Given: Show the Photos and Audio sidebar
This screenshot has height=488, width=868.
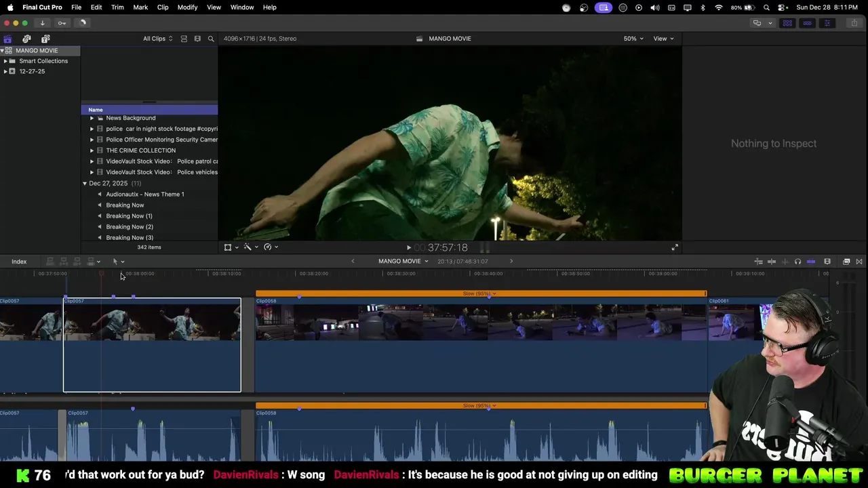Looking at the screenshot, I should 26,39.
